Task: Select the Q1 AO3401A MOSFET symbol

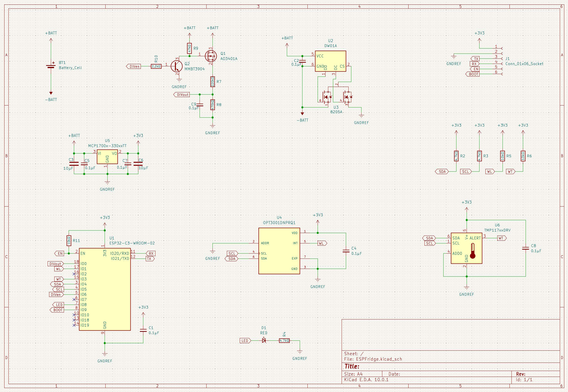Action: coord(211,56)
